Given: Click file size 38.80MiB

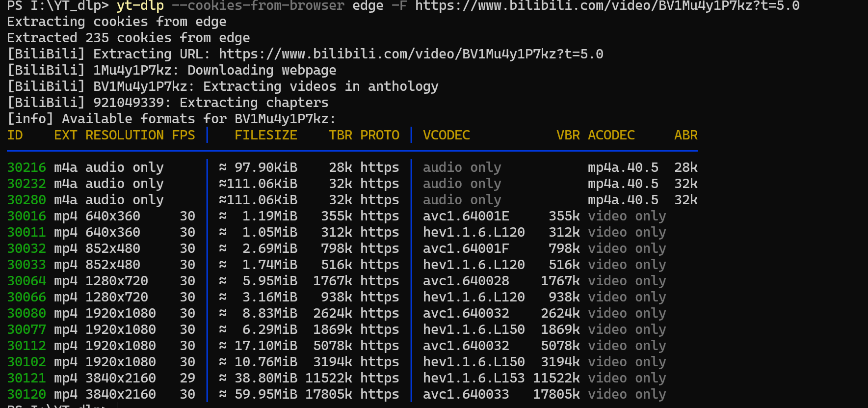Looking at the screenshot, I should (x=266, y=378).
